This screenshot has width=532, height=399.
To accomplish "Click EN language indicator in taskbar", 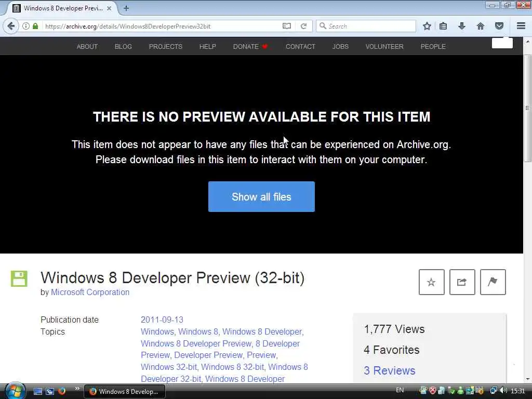I will click(400, 390).
